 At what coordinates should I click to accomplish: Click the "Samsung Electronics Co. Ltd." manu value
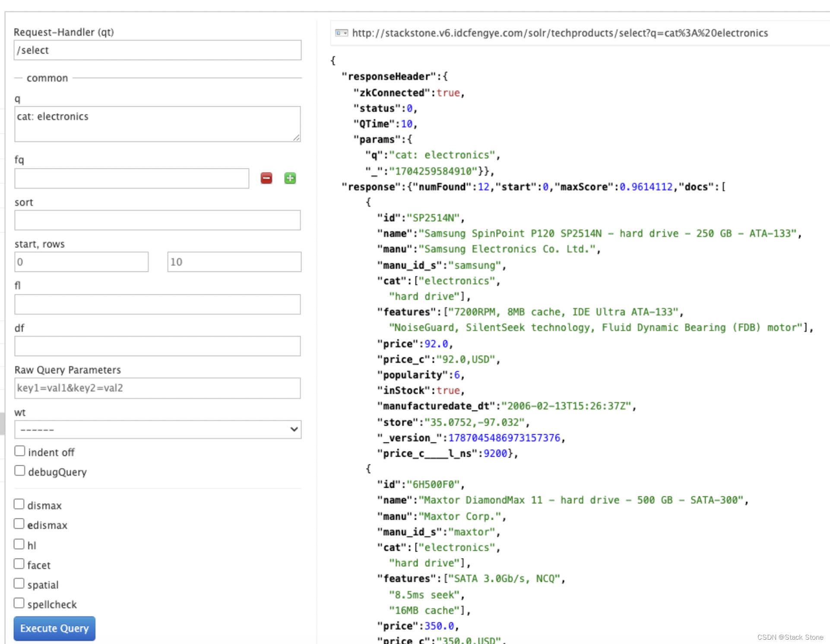pyautogui.click(x=507, y=249)
